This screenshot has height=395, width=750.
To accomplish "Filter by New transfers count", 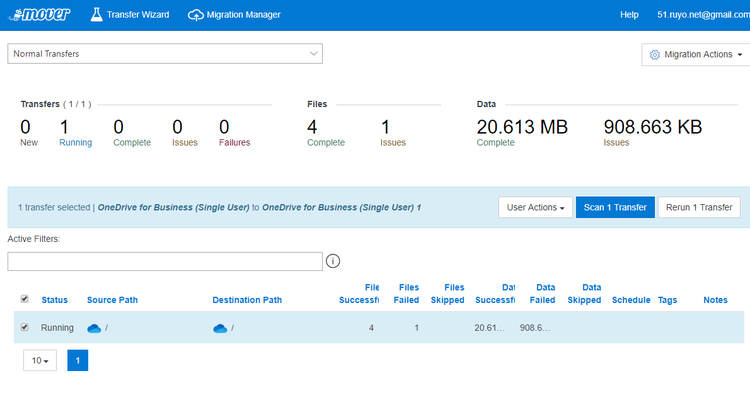I will (29, 132).
